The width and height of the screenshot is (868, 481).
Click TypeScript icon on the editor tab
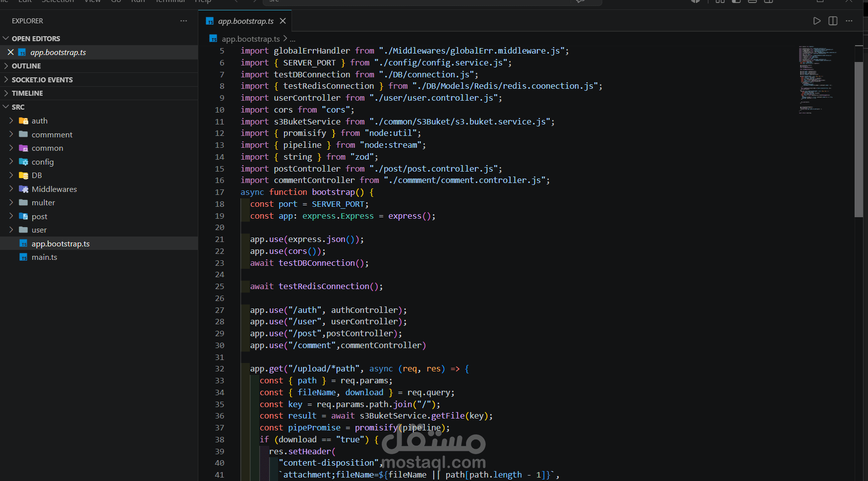click(210, 21)
